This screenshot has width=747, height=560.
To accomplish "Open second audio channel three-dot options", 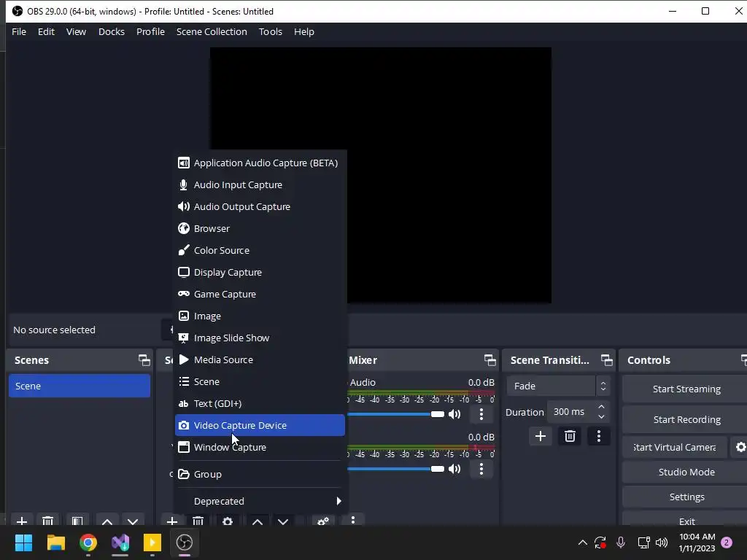I will pyautogui.click(x=481, y=469).
